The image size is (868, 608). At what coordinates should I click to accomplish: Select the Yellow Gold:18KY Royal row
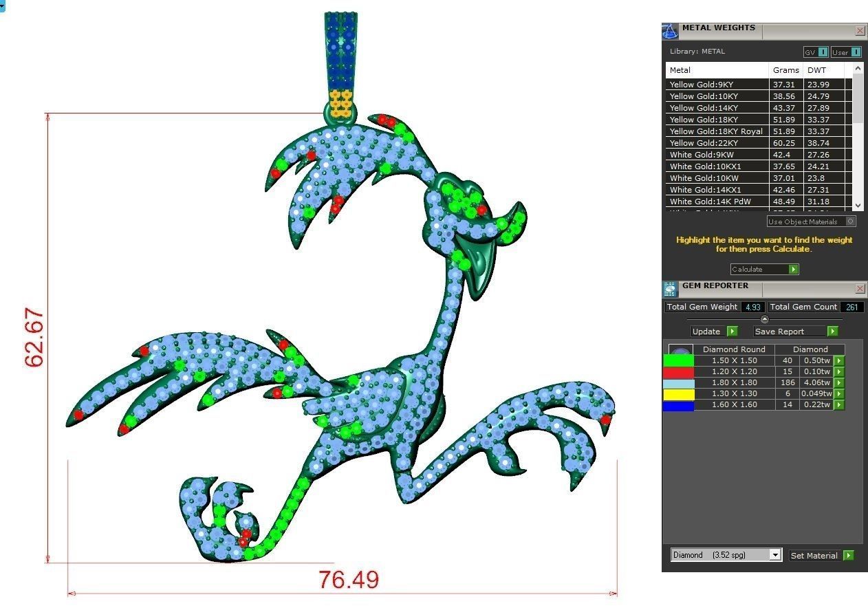pos(759,131)
